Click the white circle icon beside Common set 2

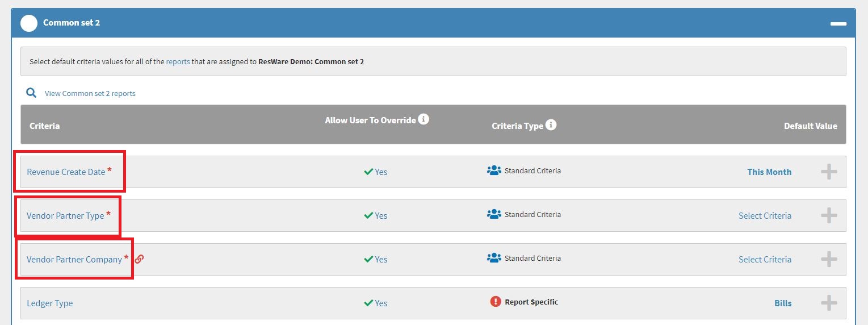coord(29,23)
